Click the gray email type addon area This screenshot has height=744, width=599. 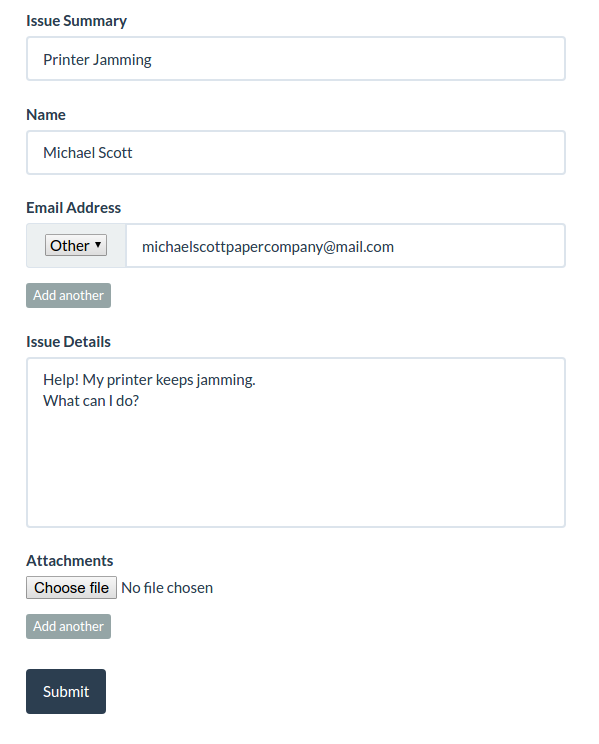point(76,246)
